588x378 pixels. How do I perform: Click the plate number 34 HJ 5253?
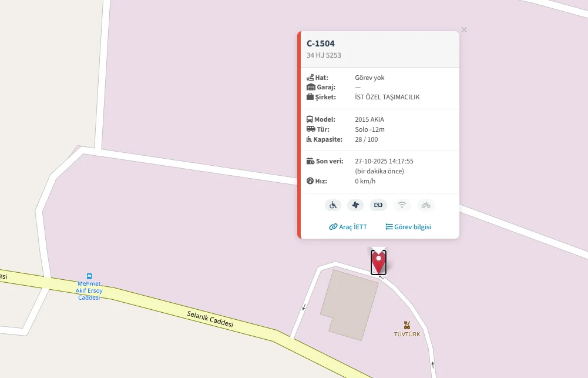324,55
